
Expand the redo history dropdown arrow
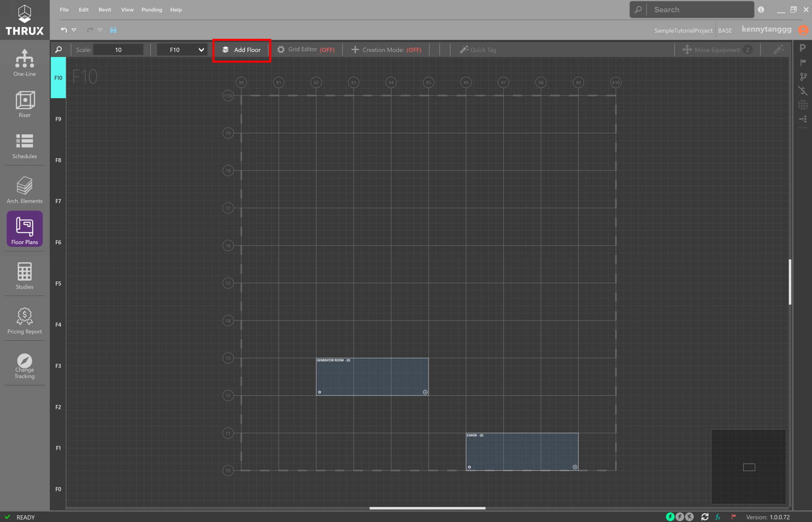click(100, 30)
